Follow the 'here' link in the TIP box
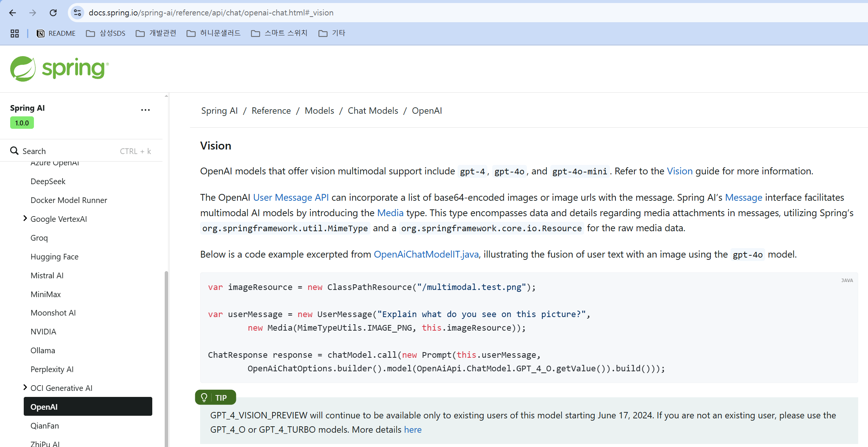868x447 pixels. coord(413,430)
